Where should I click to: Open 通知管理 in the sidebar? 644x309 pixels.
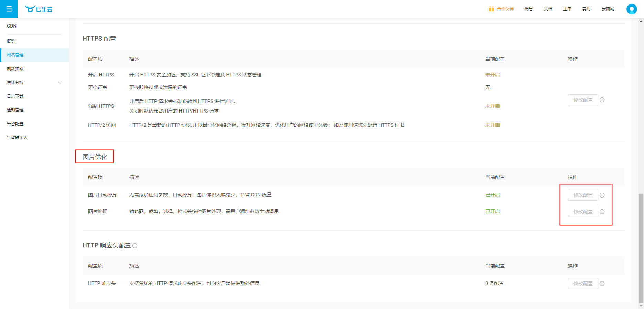34,110
